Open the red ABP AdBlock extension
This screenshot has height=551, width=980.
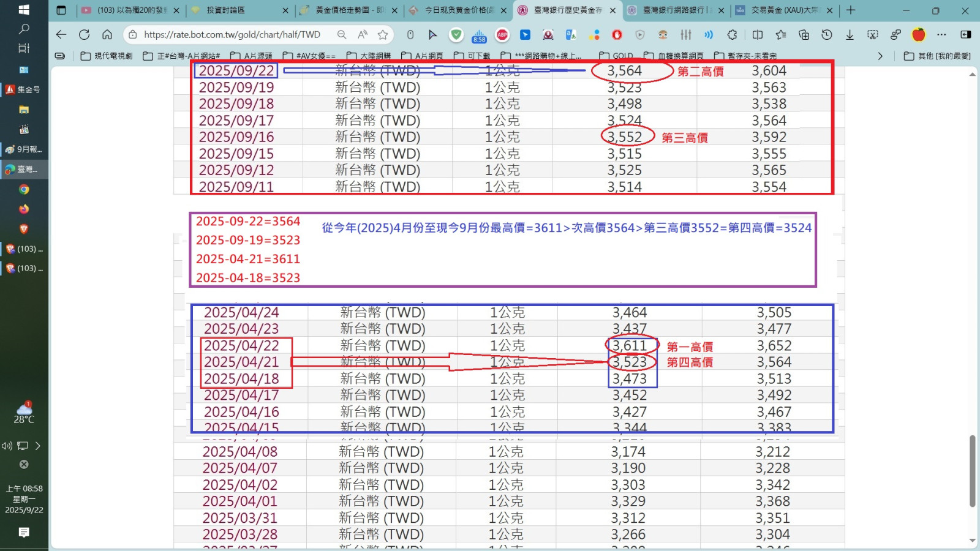[x=502, y=35]
